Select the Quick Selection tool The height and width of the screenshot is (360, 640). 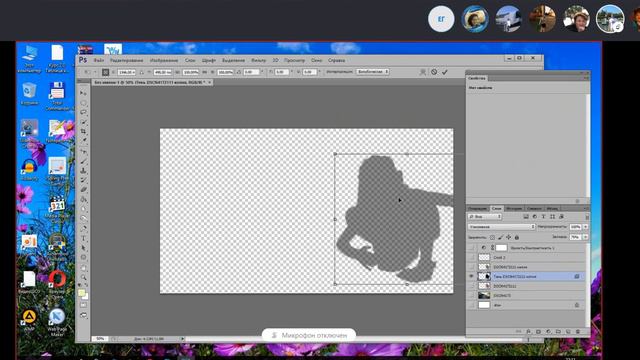83,122
